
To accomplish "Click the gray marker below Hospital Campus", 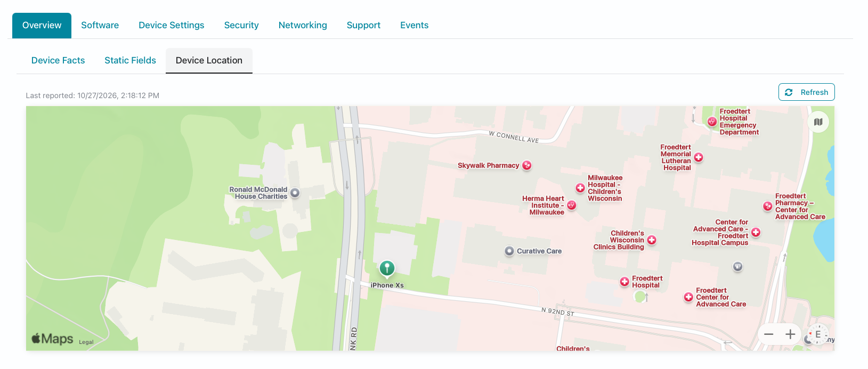I will 737,266.
